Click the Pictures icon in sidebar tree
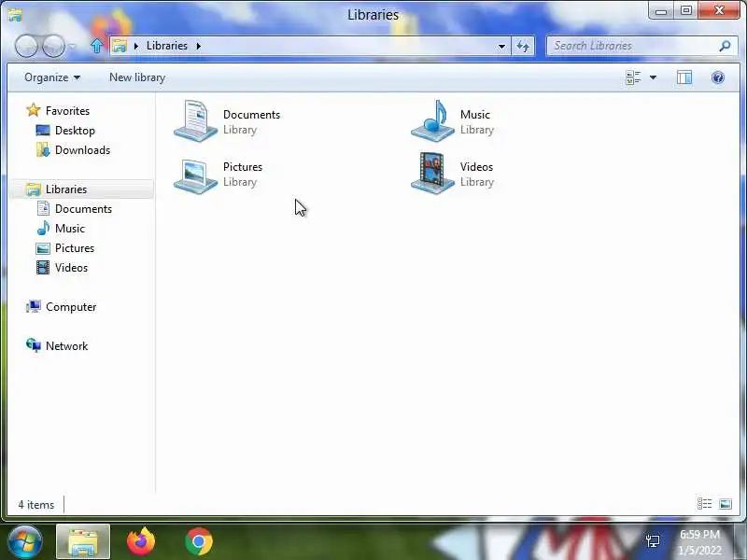The width and height of the screenshot is (747, 560). click(x=43, y=248)
